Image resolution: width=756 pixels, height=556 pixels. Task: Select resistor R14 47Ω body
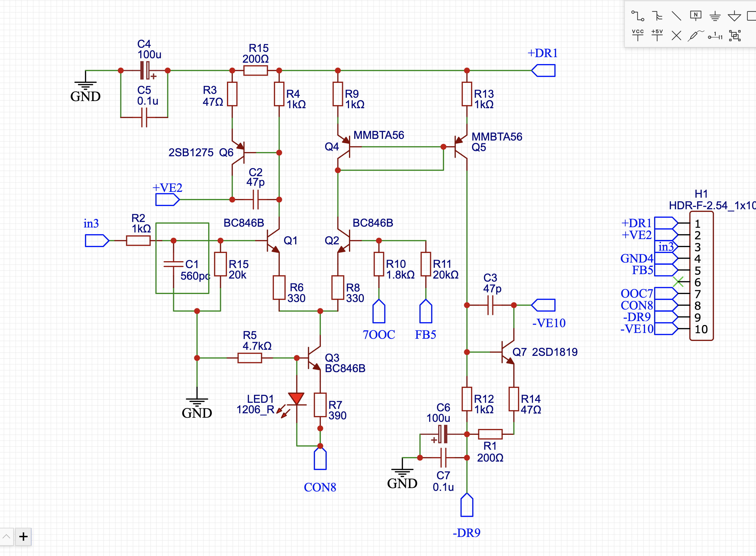click(x=514, y=399)
